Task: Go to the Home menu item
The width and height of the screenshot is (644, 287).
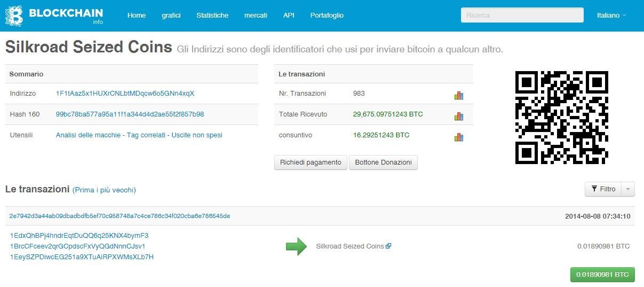Action: [x=137, y=15]
